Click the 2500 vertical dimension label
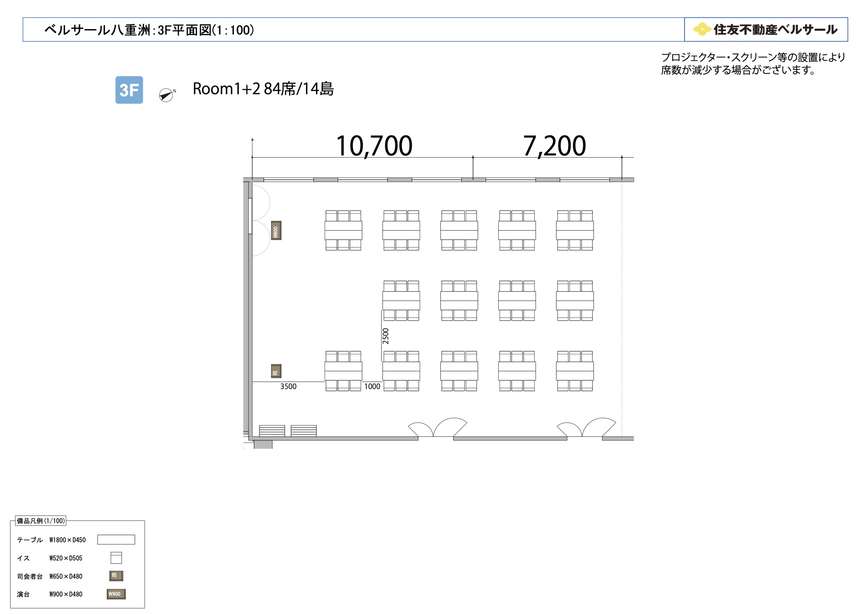Screen dimensions: 868x614 click(x=385, y=336)
